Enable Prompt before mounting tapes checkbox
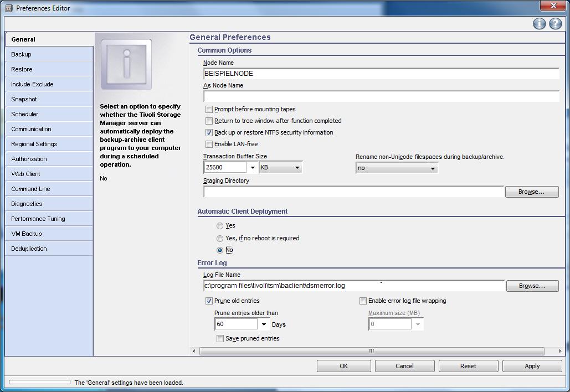Screen dimensions: 570x392 209,110
